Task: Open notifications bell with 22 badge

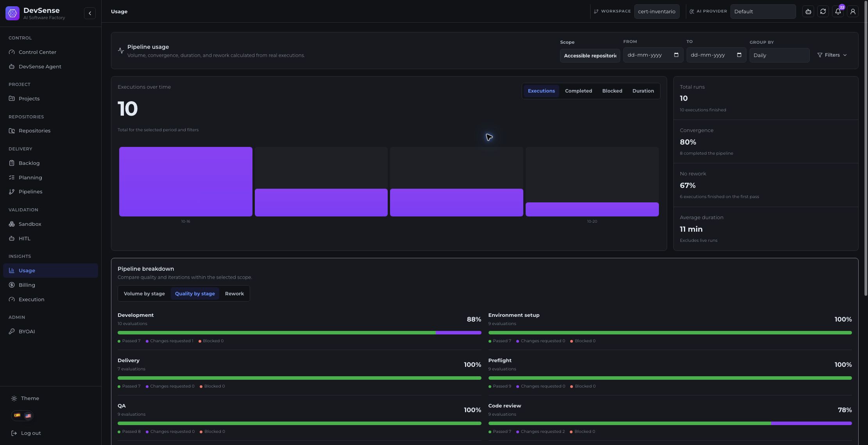Action: 838,11
